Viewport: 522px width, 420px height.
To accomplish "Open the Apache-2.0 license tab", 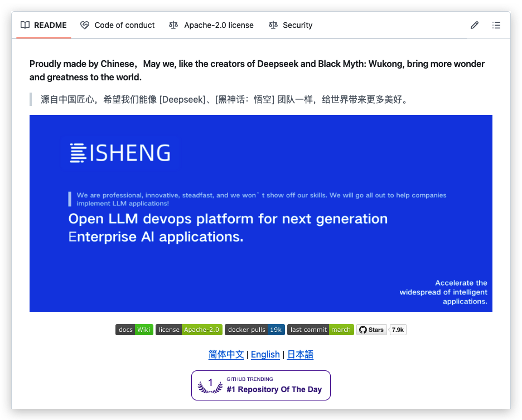I will tap(211, 25).
